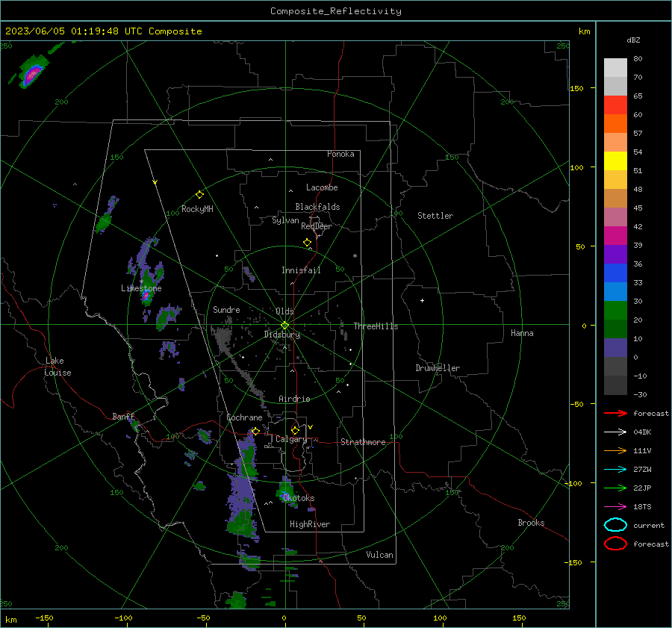This screenshot has width=672, height=628.
Task: Click the white asterisk marker east of Innisfail
Action: coord(355,256)
